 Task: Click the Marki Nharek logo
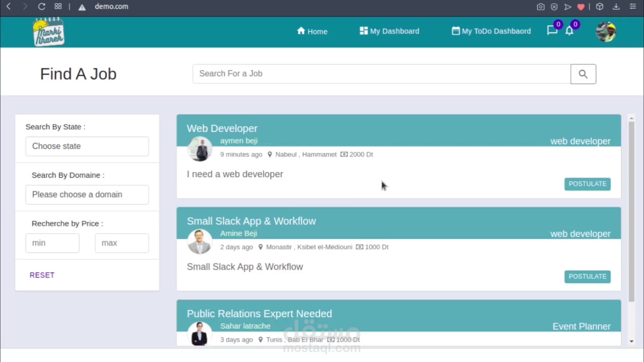pyautogui.click(x=49, y=32)
